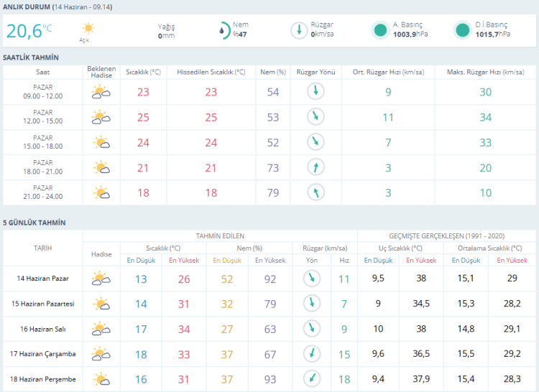The image size is (539, 392).
Task: Click the sunny Açık weather icon
Action: [88, 28]
